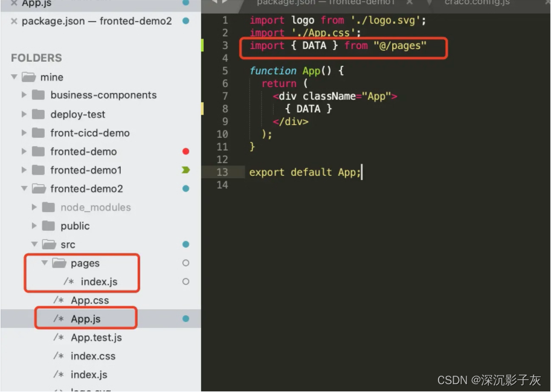Collapse the pages folder arrow
The image size is (551, 392).
click(44, 263)
